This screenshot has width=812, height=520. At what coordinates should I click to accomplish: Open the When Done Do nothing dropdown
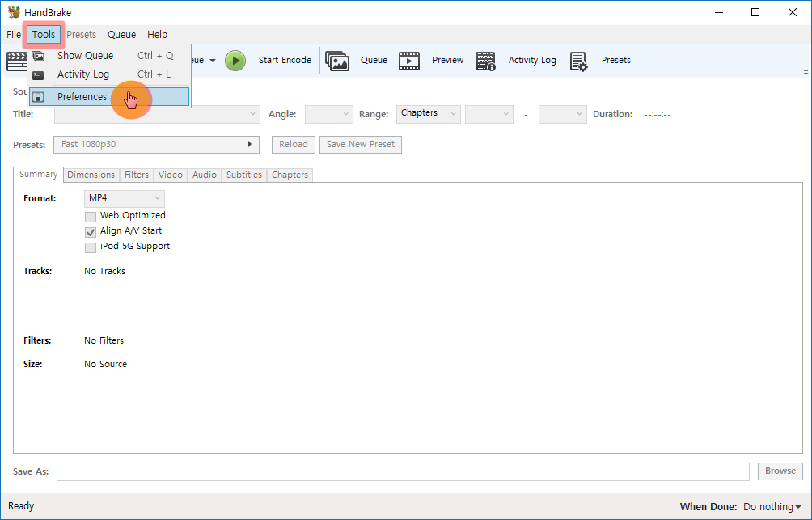(x=772, y=506)
